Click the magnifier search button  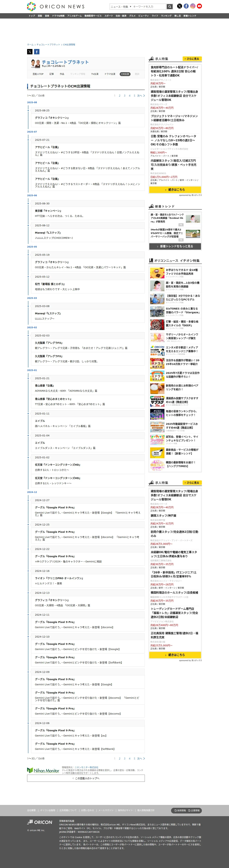[170, 6]
